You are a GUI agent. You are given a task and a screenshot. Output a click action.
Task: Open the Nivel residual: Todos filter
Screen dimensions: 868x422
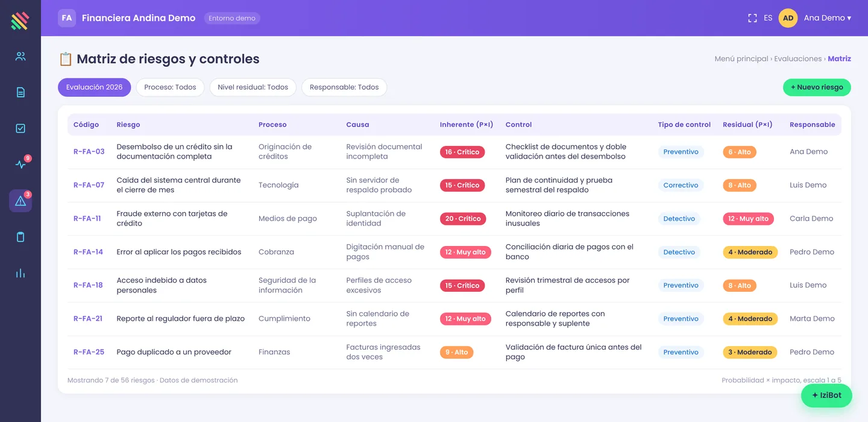(x=253, y=87)
